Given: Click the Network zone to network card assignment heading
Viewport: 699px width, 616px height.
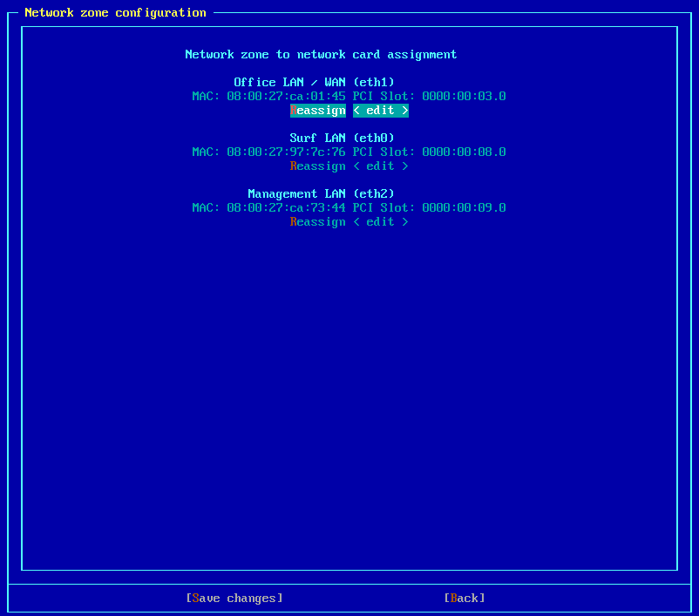Looking at the screenshot, I should coord(321,55).
